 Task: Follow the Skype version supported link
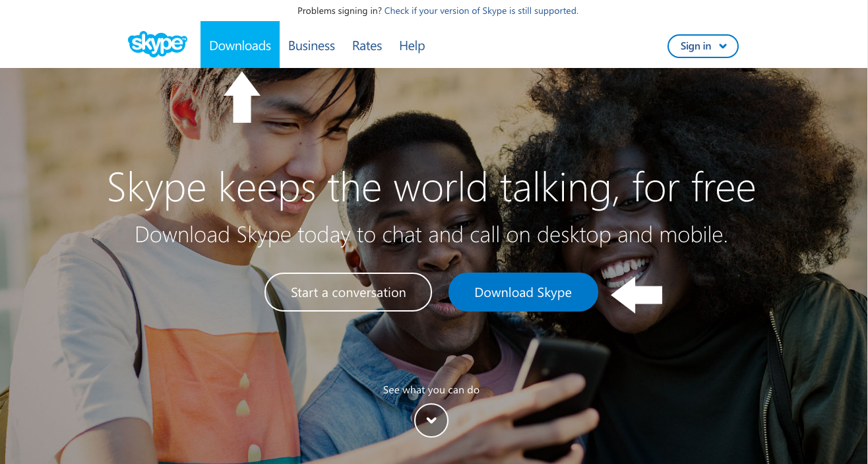tap(481, 11)
